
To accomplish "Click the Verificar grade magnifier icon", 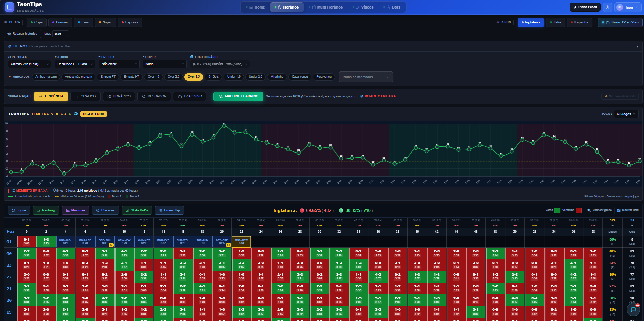I will point(589,210).
